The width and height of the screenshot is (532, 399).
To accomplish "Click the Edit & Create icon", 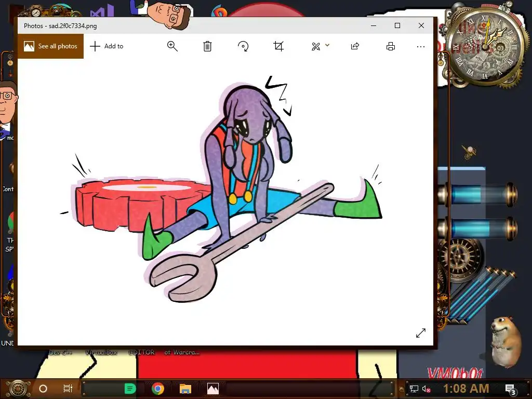I will (x=316, y=46).
